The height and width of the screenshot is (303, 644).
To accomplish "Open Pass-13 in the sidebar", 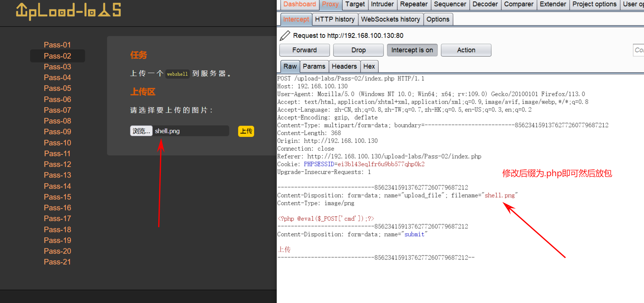I will [x=57, y=175].
